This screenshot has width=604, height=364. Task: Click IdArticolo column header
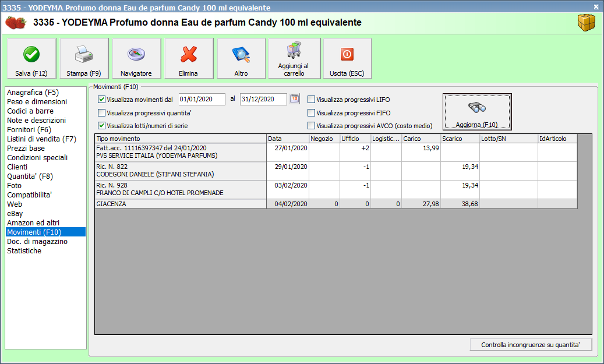(x=557, y=139)
